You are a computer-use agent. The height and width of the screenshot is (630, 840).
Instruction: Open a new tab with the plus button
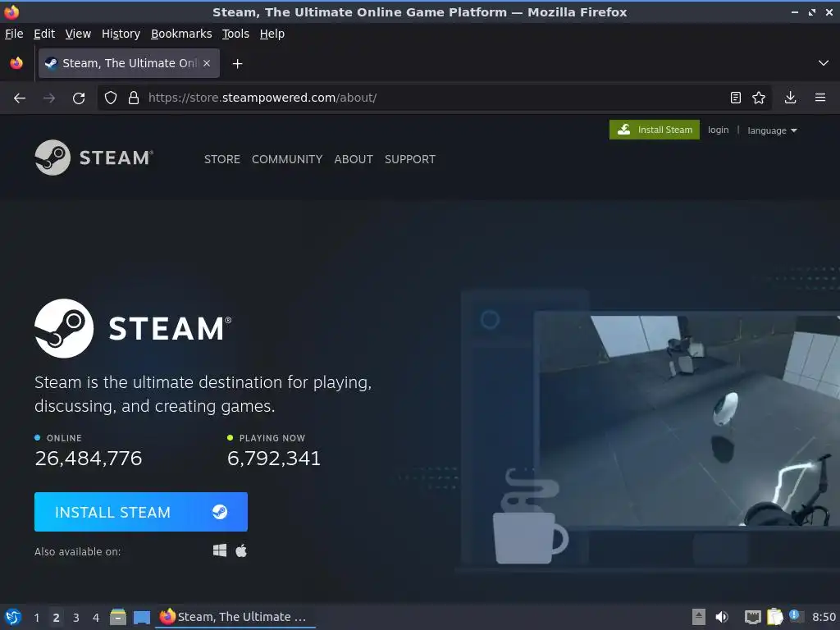[x=237, y=64]
